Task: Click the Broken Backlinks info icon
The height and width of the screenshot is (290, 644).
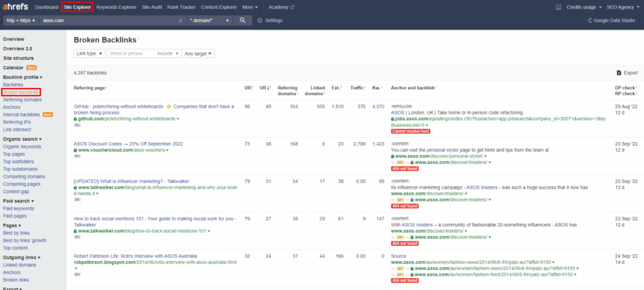Action: 138,38
